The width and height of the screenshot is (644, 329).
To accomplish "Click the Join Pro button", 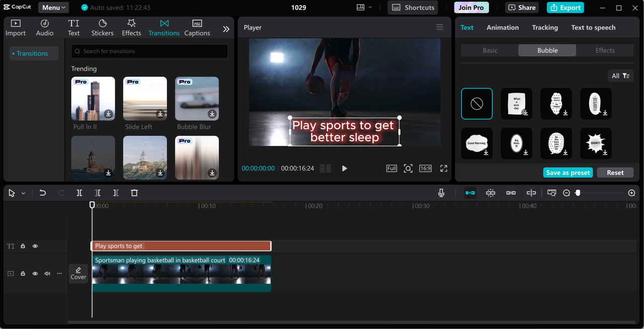I will (471, 8).
